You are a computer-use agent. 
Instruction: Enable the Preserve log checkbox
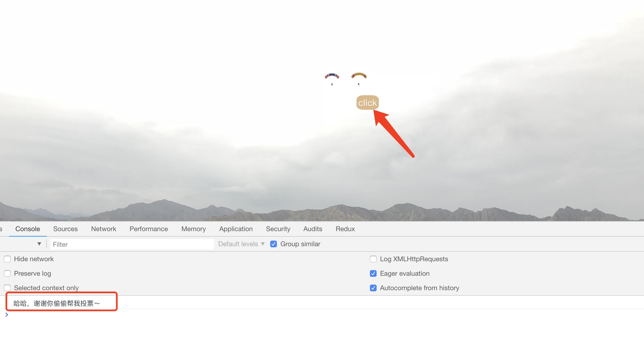coord(7,273)
